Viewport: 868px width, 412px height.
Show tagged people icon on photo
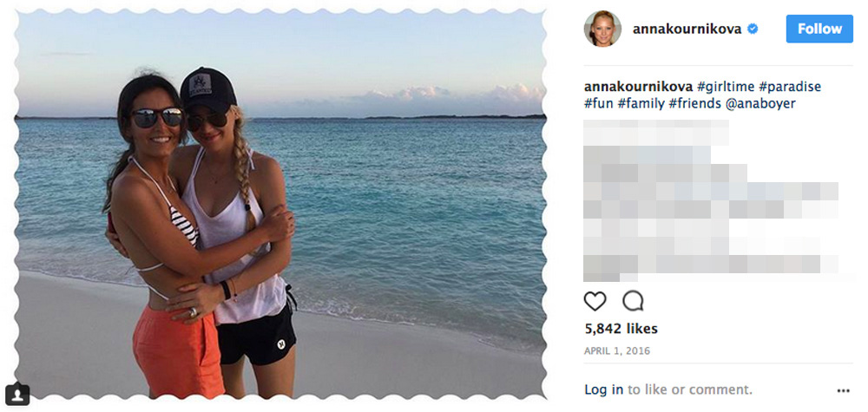click(x=17, y=394)
